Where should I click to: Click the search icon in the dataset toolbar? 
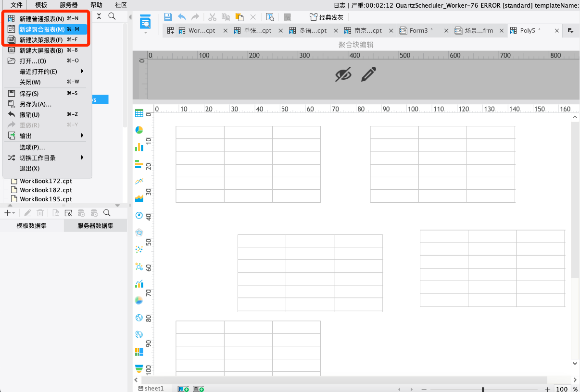pyautogui.click(x=107, y=213)
